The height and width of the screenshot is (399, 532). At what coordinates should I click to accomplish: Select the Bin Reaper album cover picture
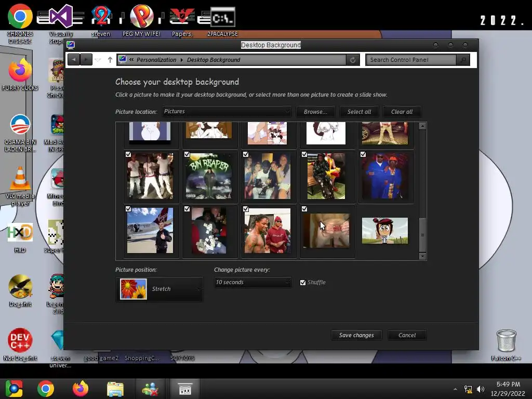click(209, 176)
